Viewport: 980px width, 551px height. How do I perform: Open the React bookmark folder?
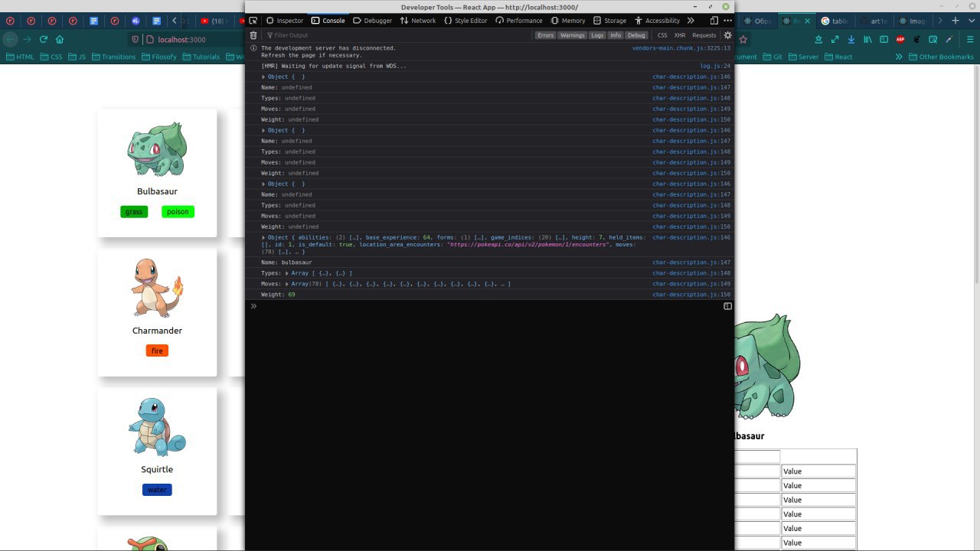[x=838, y=57]
